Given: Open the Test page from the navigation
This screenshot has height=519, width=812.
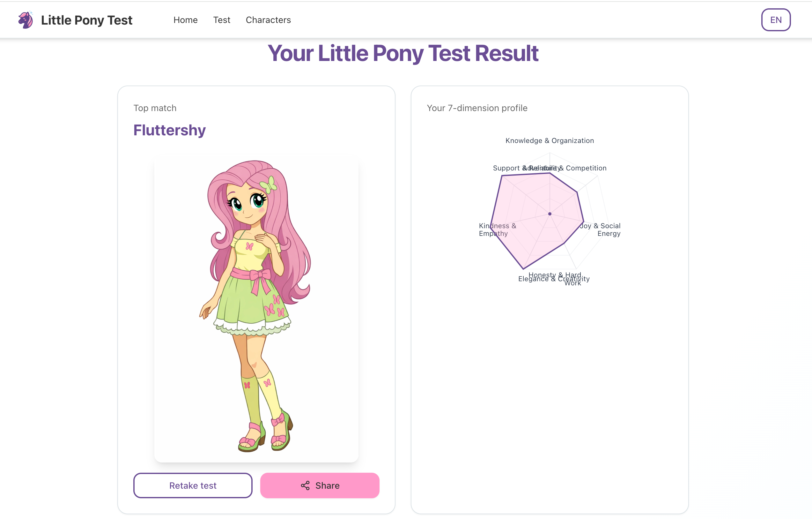Looking at the screenshot, I should [222, 20].
